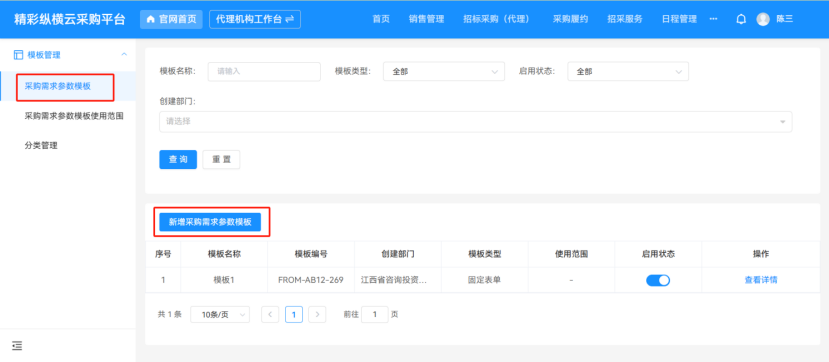The width and height of the screenshot is (829, 362).
Task: Open the 启用状态 filter dropdown
Action: tap(628, 71)
